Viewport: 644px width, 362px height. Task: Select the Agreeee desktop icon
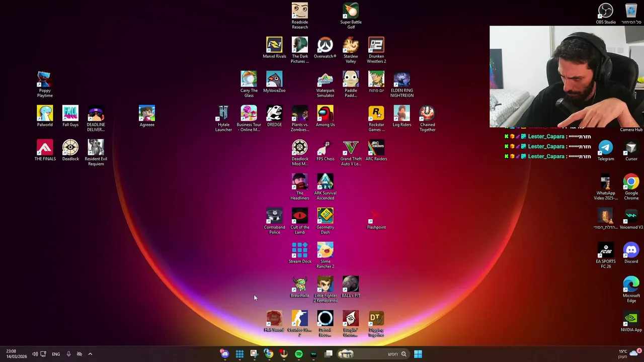click(147, 116)
